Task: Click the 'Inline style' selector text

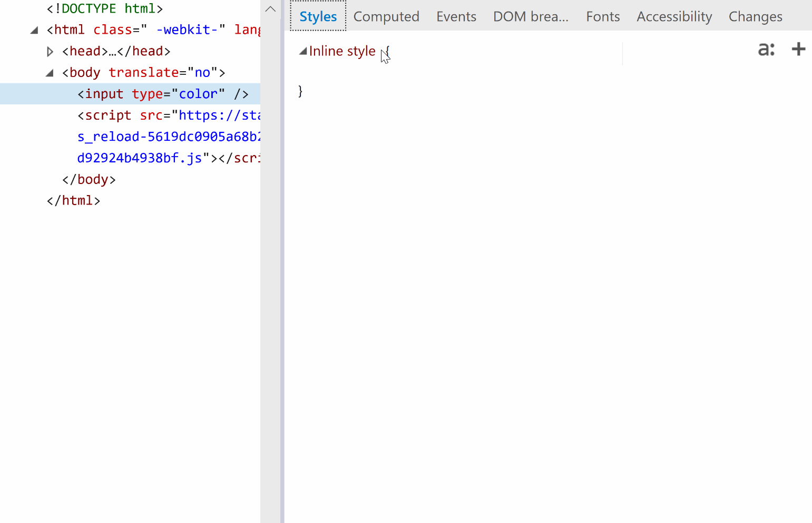Action: coord(342,51)
